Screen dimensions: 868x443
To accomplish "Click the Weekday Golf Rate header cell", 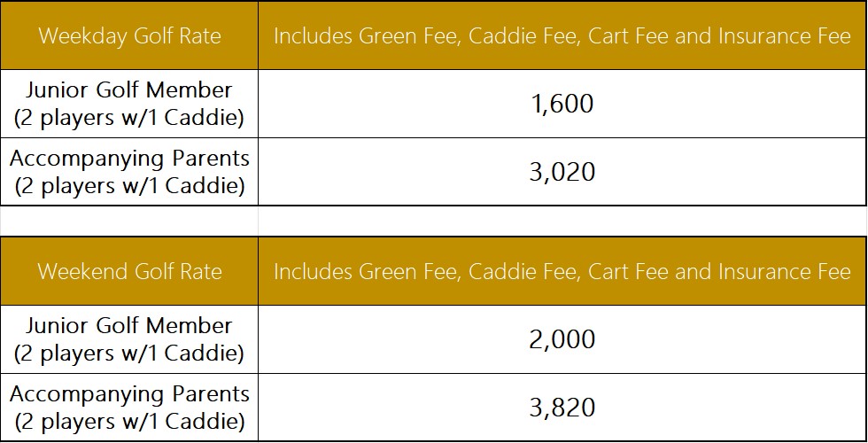I will click(x=129, y=36).
